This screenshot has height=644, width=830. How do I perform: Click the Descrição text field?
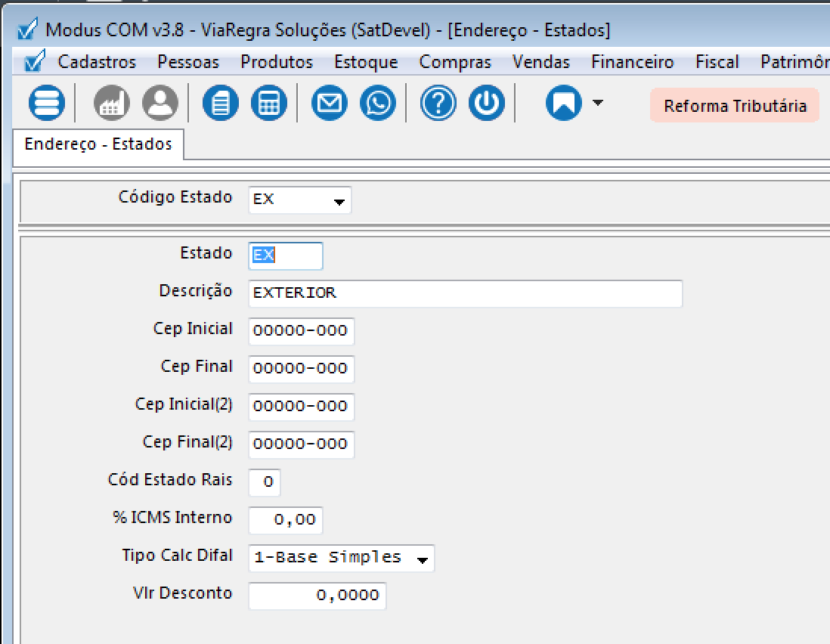(x=465, y=293)
